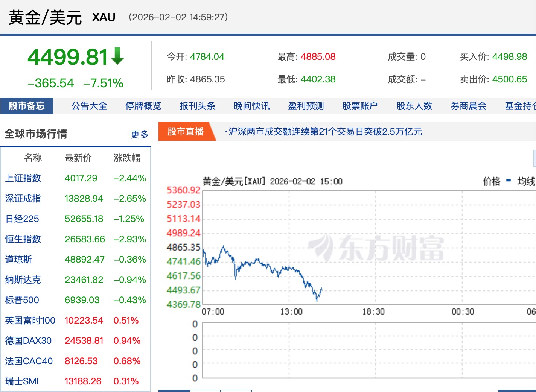Open the 晚间快讯 tab

pyautogui.click(x=251, y=106)
